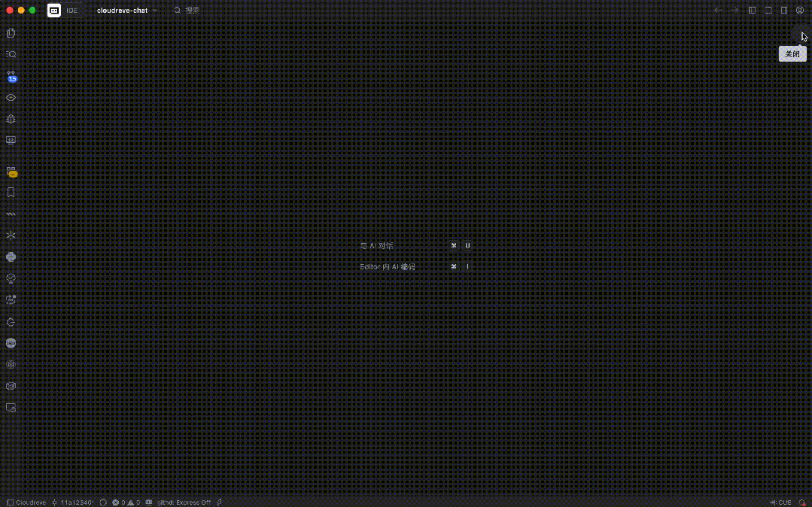The width and height of the screenshot is (812, 507).
Task: Go back using left arrow in title bar
Action: [718, 11]
